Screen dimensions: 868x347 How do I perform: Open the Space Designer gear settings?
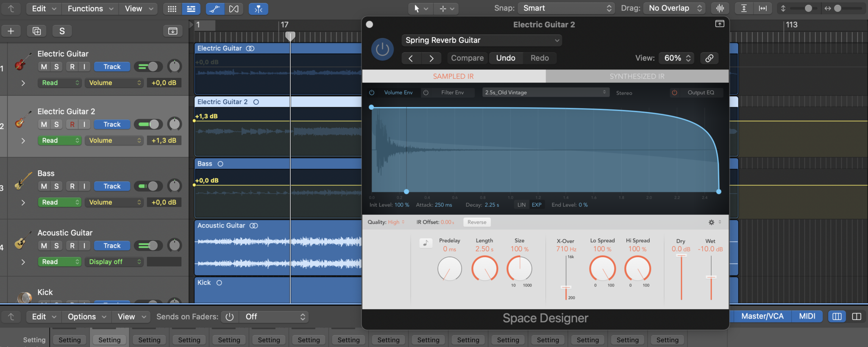point(712,222)
